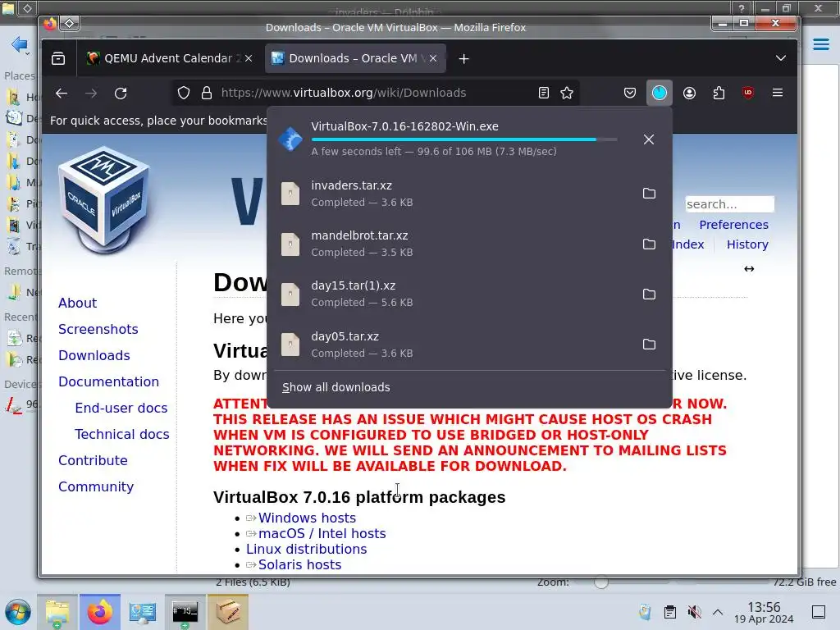Open the Firefox hamburger application menu
Screen dimensions: 840x630
(778, 94)
